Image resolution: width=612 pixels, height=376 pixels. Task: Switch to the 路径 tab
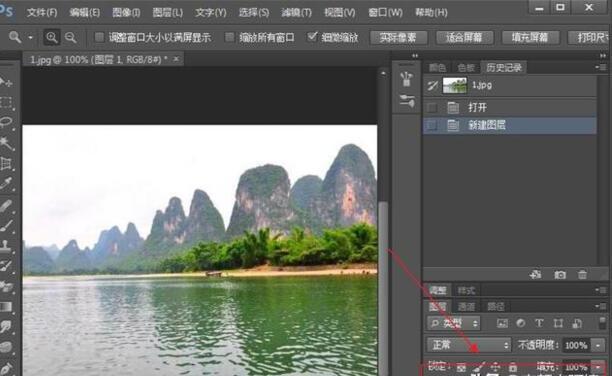coord(496,307)
